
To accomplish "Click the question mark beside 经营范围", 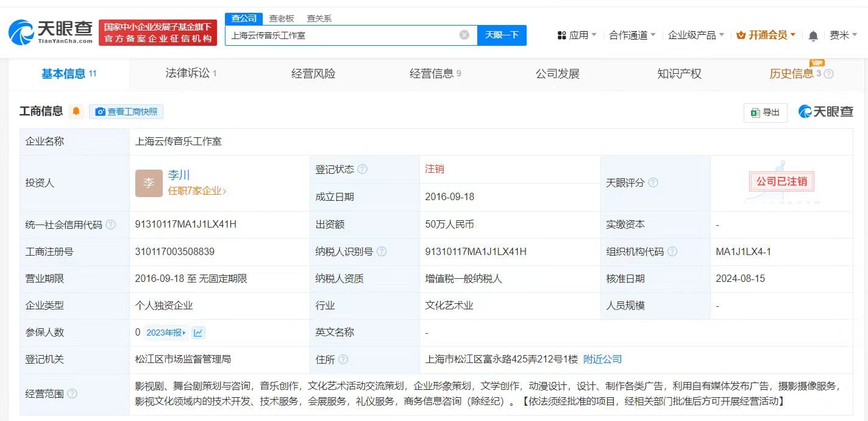I will [x=73, y=394].
